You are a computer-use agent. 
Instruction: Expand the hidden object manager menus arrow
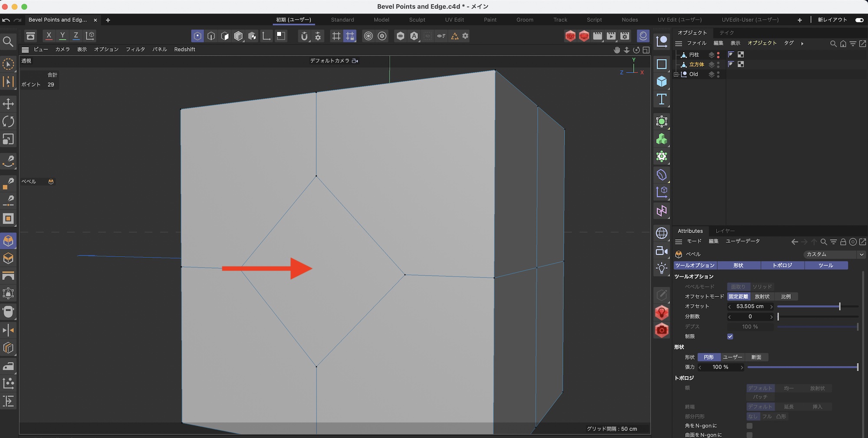point(802,43)
